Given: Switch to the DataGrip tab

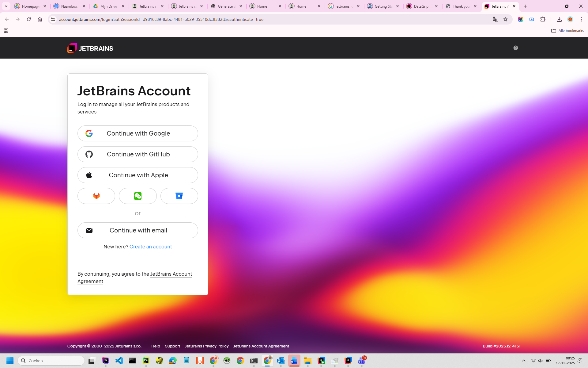Looking at the screenshot, I should (422, 6).
